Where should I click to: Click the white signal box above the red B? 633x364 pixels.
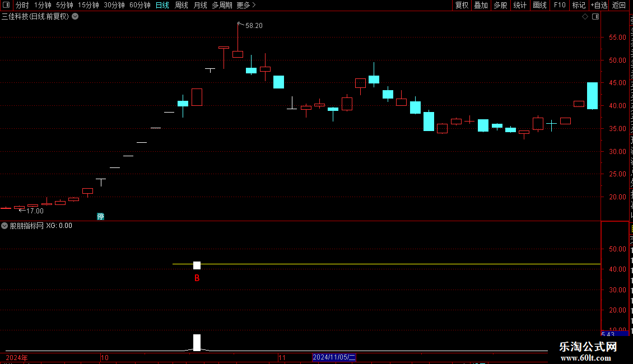coord(197,265)
